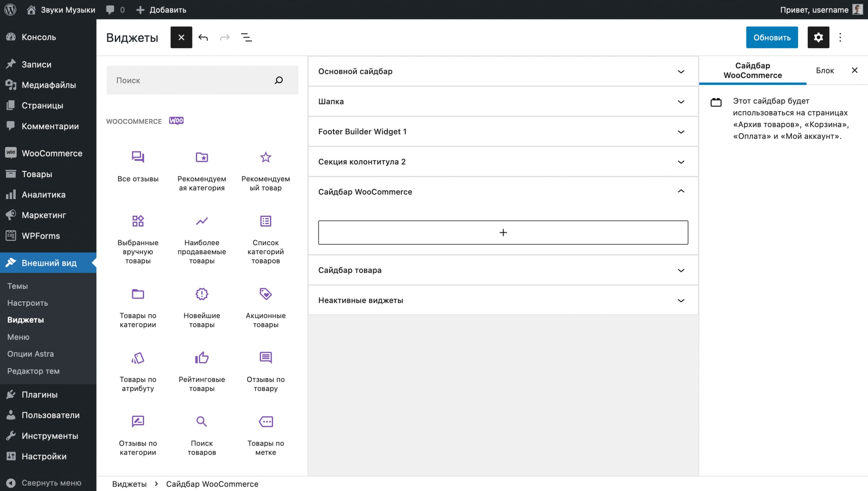Click 'Добавить' in the admin bar
Image resolution: width=868 pixels, height=491 pixels.
[161, 9]
